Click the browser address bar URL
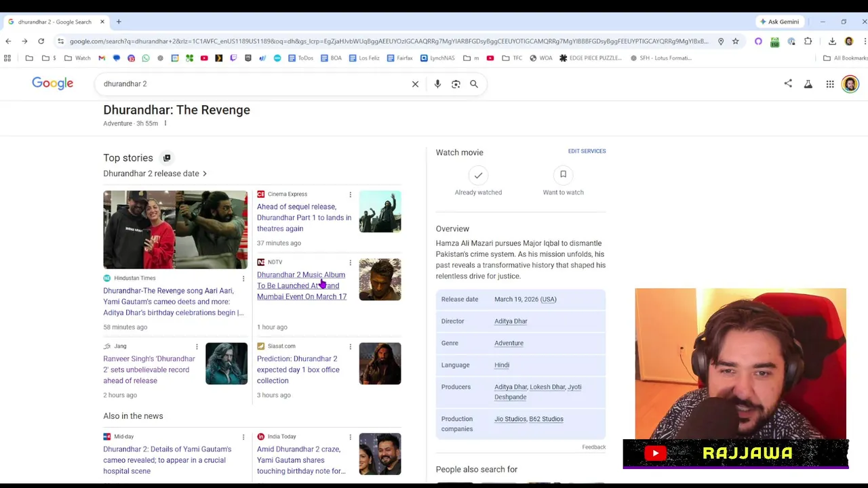The image size is (868, 488). [x=389, y=41]
